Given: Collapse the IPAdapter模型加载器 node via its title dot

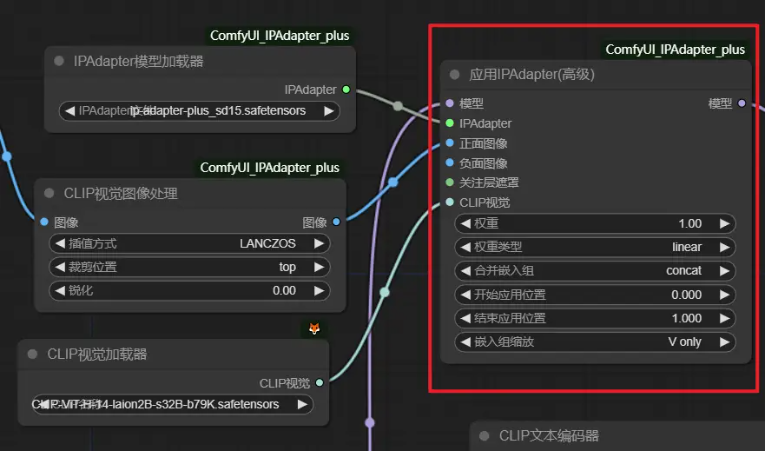Looking at the screenshot, I should (59, 61).
